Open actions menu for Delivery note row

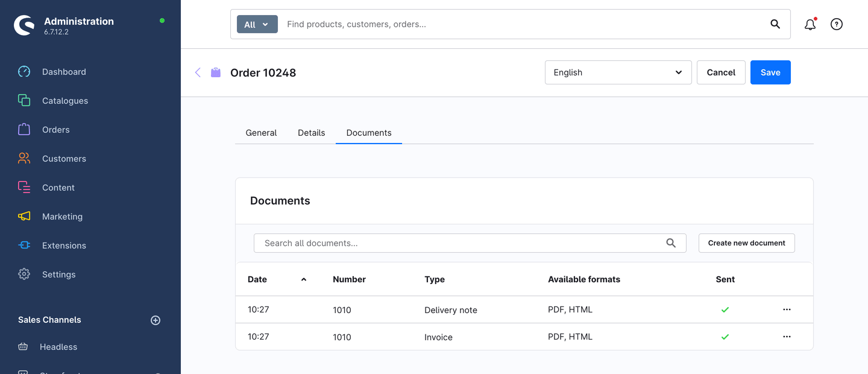(787, 309)
